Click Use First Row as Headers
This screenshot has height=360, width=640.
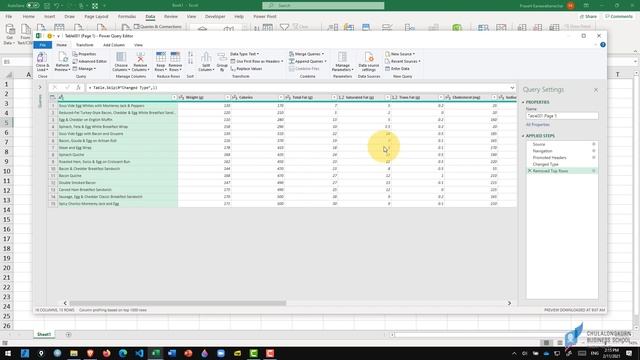coord(257,61)
